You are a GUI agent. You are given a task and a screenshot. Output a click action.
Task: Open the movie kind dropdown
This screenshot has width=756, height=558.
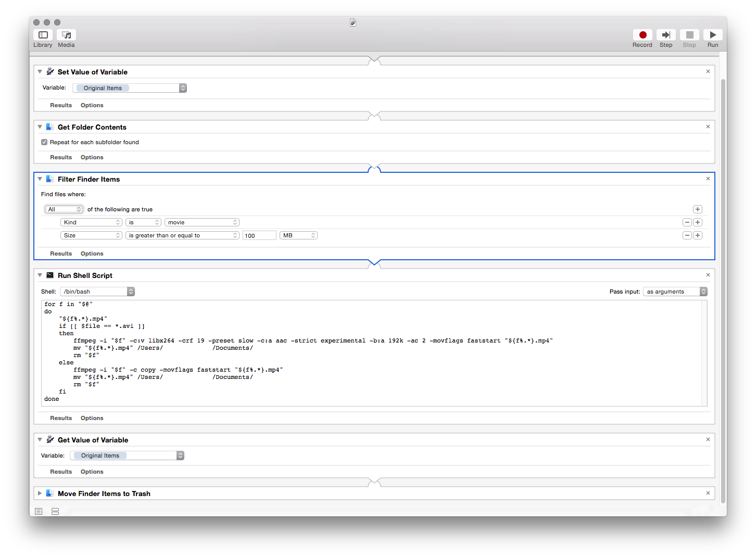[202, 222]
